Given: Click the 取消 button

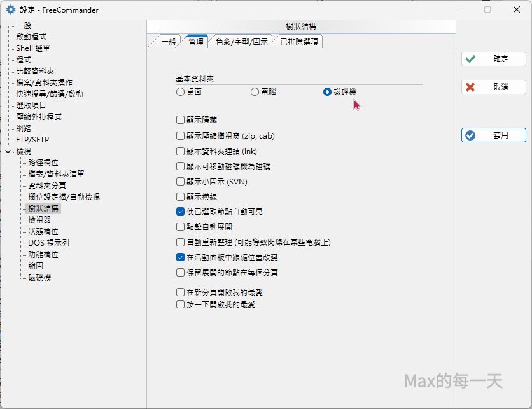Looking at the screenshot, I should [494, 87].
